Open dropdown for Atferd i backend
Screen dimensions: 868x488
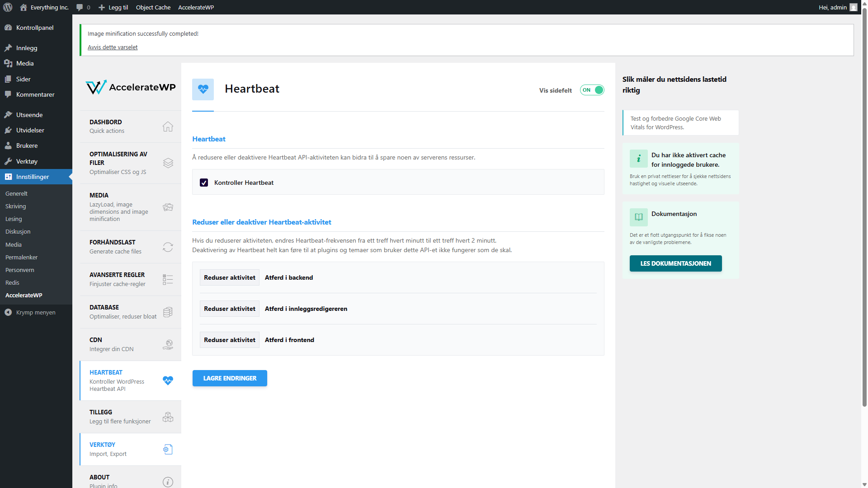(x=230, y=277)
